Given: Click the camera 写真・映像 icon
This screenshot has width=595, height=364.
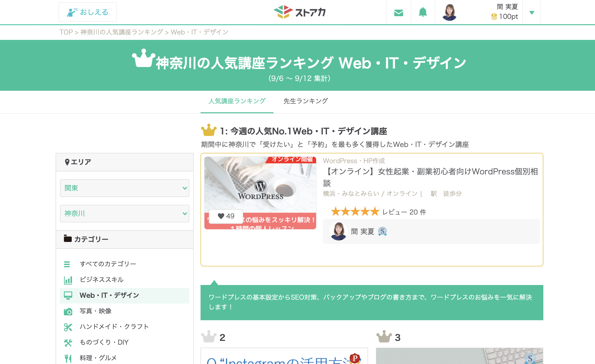Looking at the screenshot, I should pos(68,312).
